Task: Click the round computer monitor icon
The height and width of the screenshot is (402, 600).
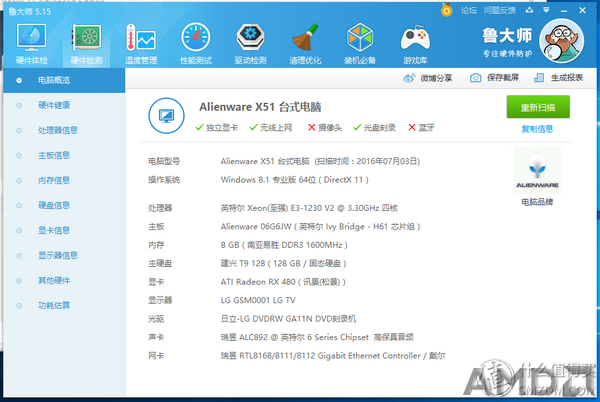Action: (166, 116)
